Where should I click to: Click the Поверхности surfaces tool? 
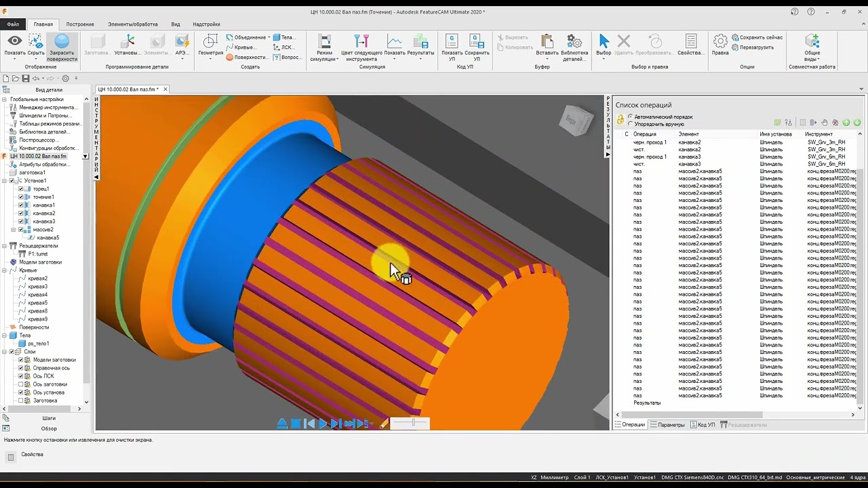[x=248, y=58]
